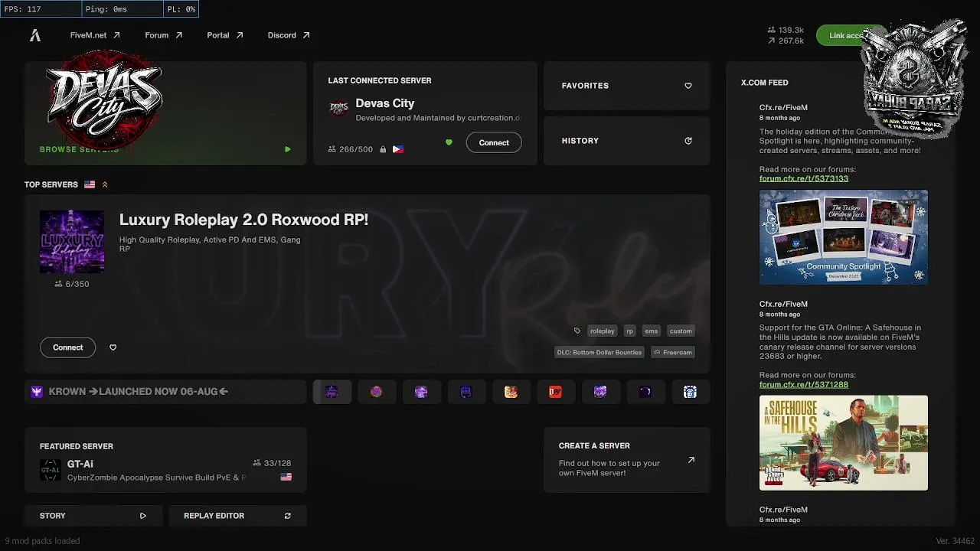The width and height of the screenshot is (980, 551).
Task: Open the Discord link in navigation
Action: (x=289, y=35)
